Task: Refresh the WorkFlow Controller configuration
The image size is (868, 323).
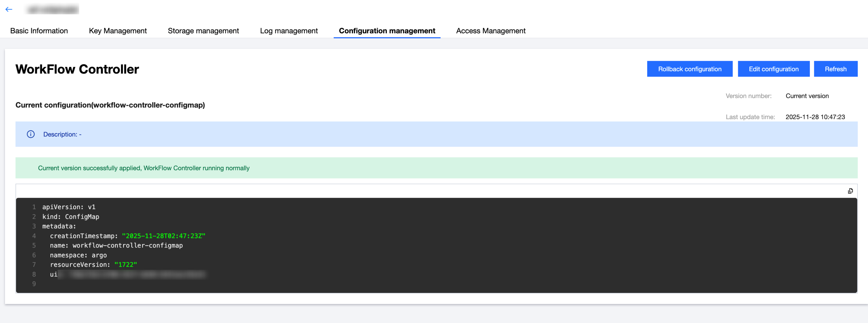Action: coord(835,69)
